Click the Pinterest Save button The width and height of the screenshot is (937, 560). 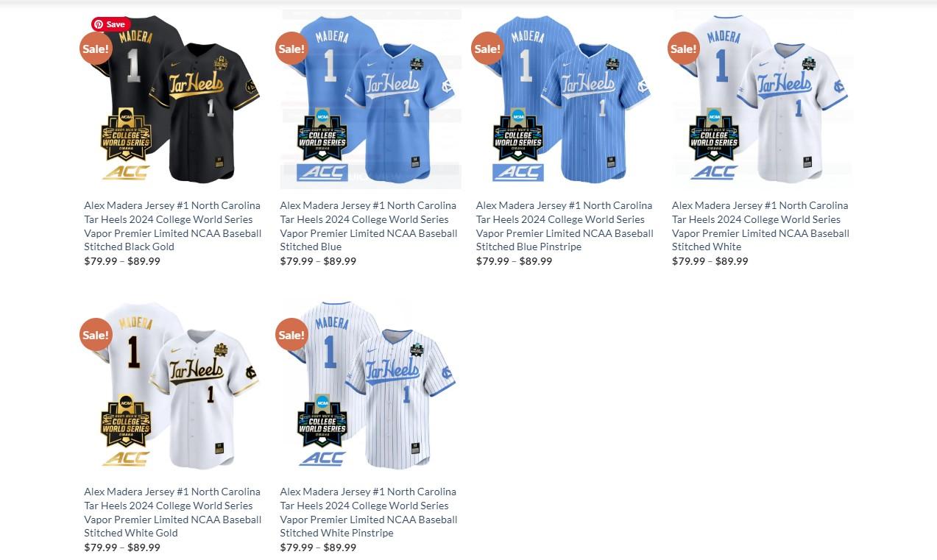point(111,24)
